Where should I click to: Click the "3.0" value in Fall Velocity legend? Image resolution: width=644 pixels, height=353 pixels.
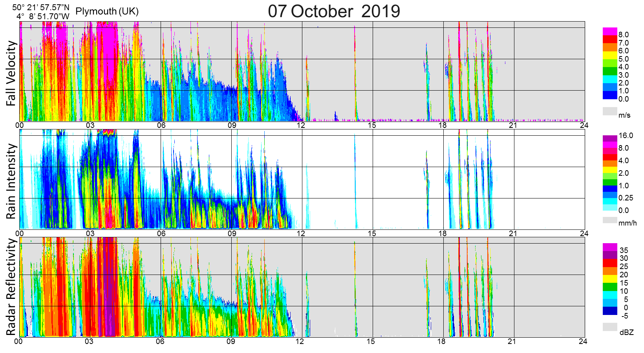point(624,75)
